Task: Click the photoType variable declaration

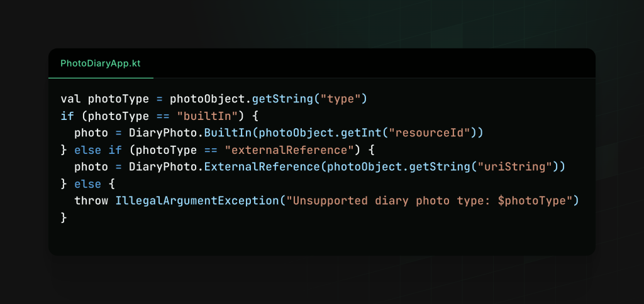Action: click(x=119, y=99)
